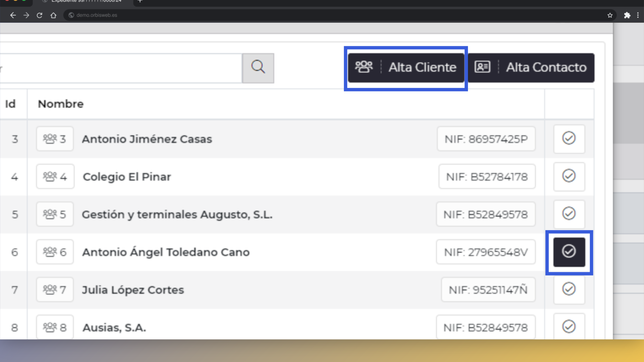Screen dimensions: 644x362
Task: Click the NIF: B52849578 tag of Gestión y terminales
Action: [486, 214]
